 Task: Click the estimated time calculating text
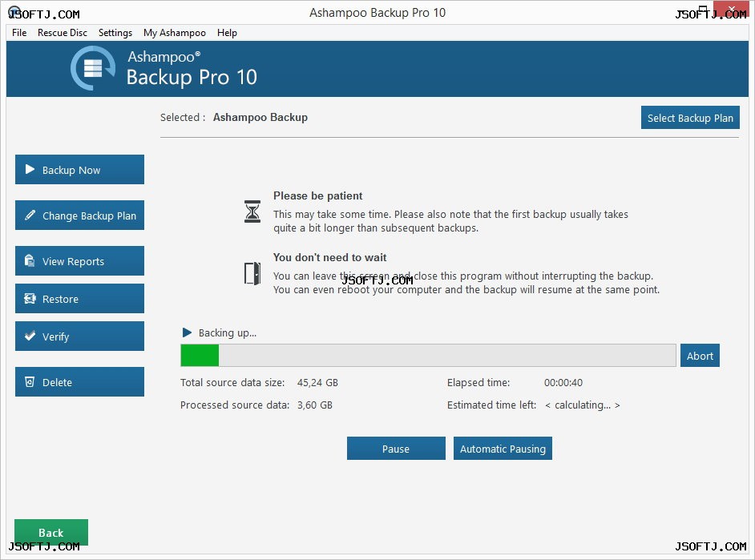pos(583,405)
